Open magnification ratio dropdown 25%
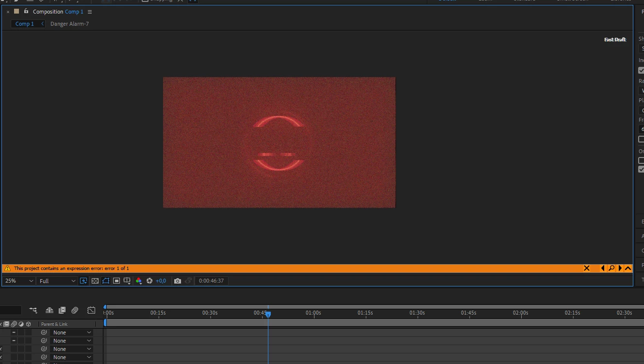This screenshot has width=644, height=364. click(18, 281)
